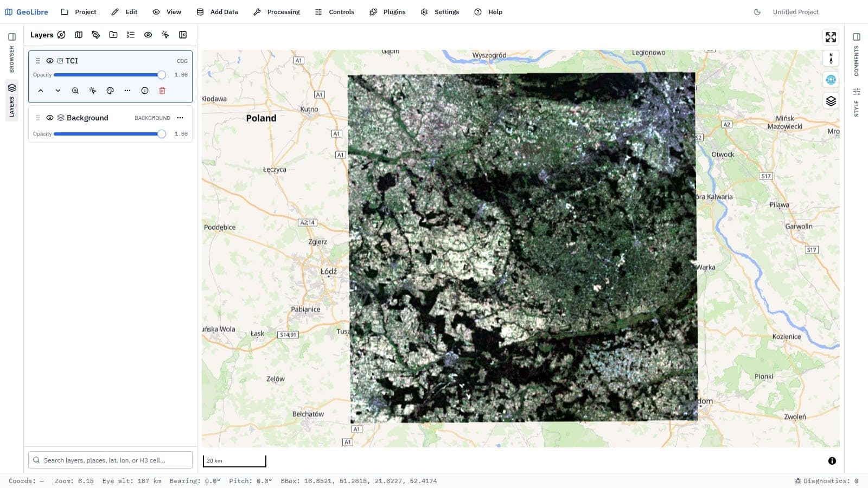
Task: Delete the TCI layer with trash icon
Action: [162, 91]
